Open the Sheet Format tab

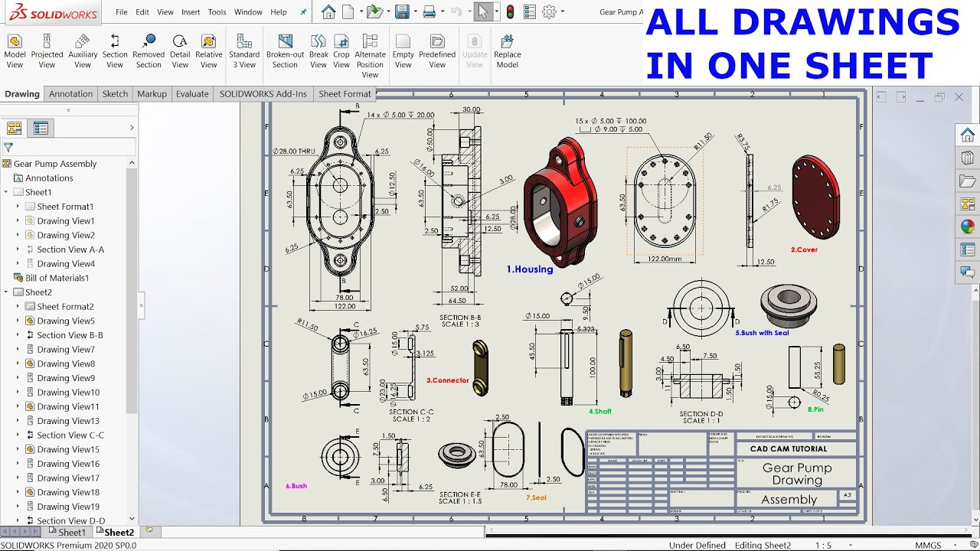[345, 94]
